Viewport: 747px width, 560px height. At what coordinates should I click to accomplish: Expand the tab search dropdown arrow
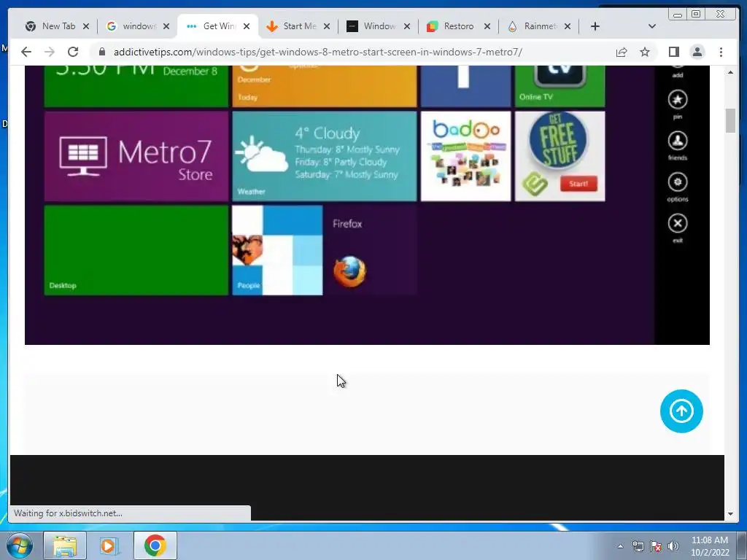(652, 26)
